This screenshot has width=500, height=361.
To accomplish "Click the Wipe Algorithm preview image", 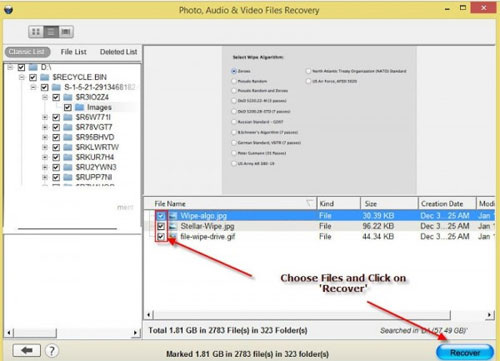I will click(x=319, y=120).
